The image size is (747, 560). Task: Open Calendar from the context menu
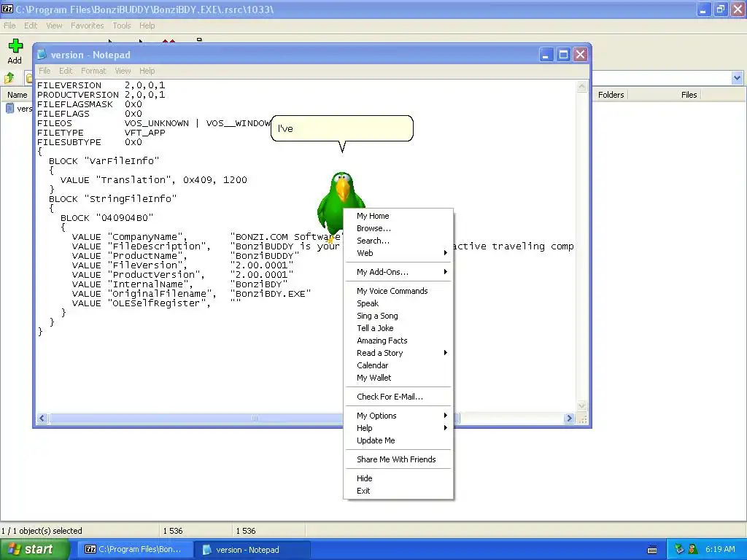tap(398, 366)
